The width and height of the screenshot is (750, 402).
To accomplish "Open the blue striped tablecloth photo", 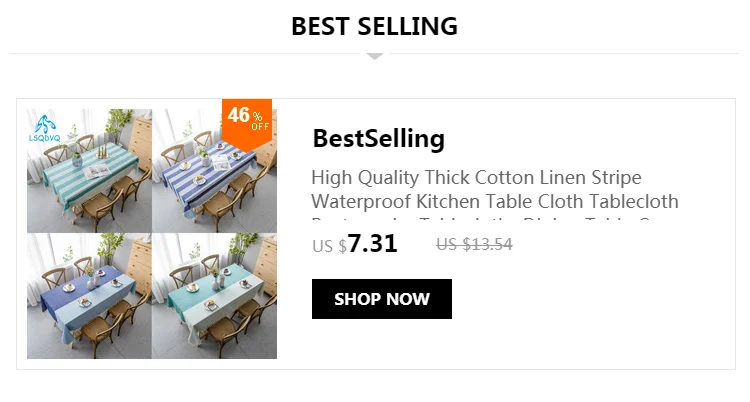I will tap(214, 171).
